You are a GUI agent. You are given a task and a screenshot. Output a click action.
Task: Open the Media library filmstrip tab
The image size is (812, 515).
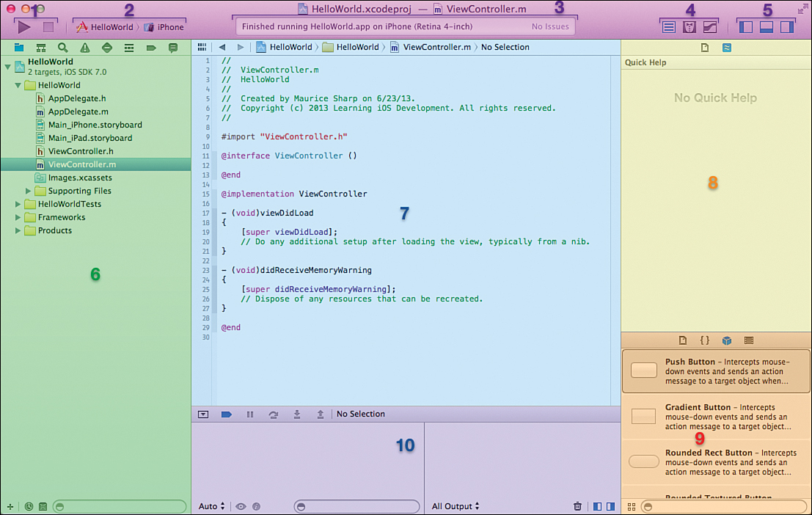coord(749,340)
